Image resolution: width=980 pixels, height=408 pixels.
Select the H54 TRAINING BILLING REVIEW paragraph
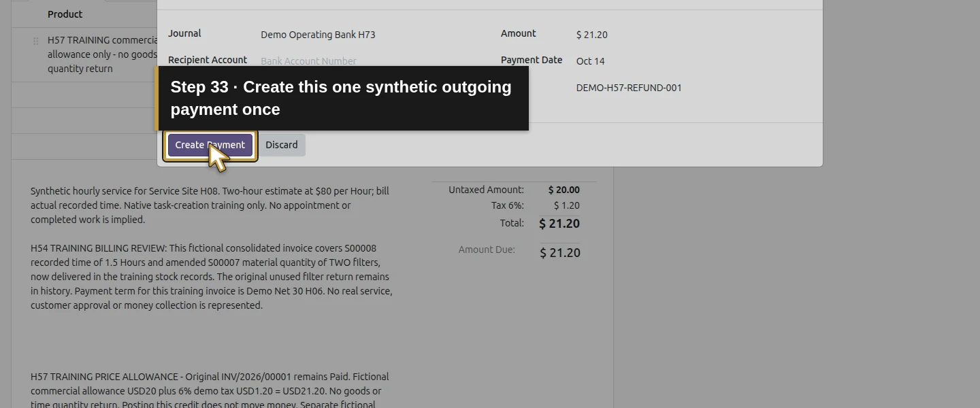tap(212, 277)
